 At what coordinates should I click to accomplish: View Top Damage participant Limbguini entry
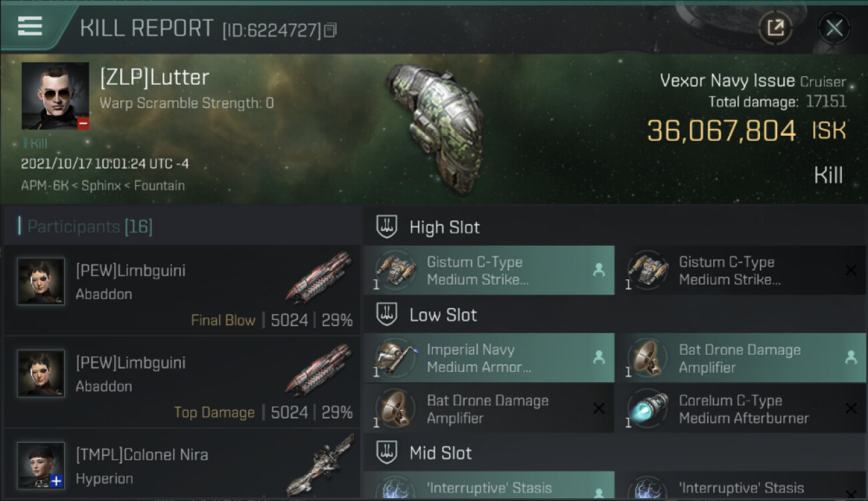[x=182, y=382]
